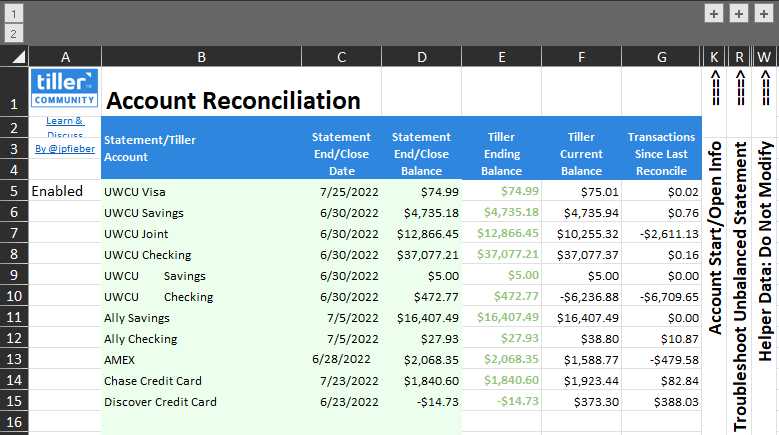Image resolution: width=779 pixels, height=435 pixels.
Task: Click the 7/23/2022 date cell
Action: (x=341, y=380)
